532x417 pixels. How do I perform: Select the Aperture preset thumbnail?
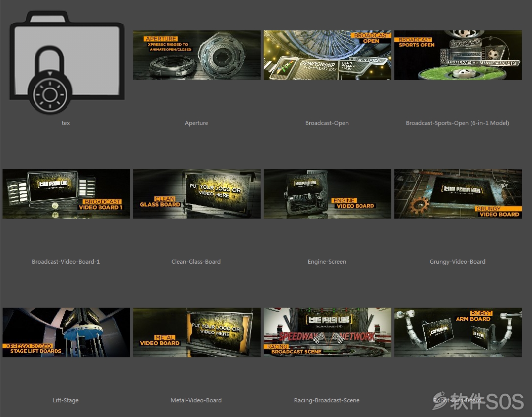coord(197,55)
